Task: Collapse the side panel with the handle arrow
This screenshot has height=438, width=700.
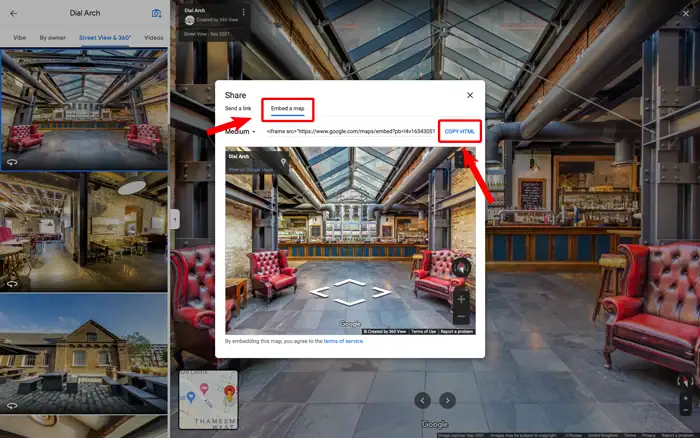Action: [173, 218]
